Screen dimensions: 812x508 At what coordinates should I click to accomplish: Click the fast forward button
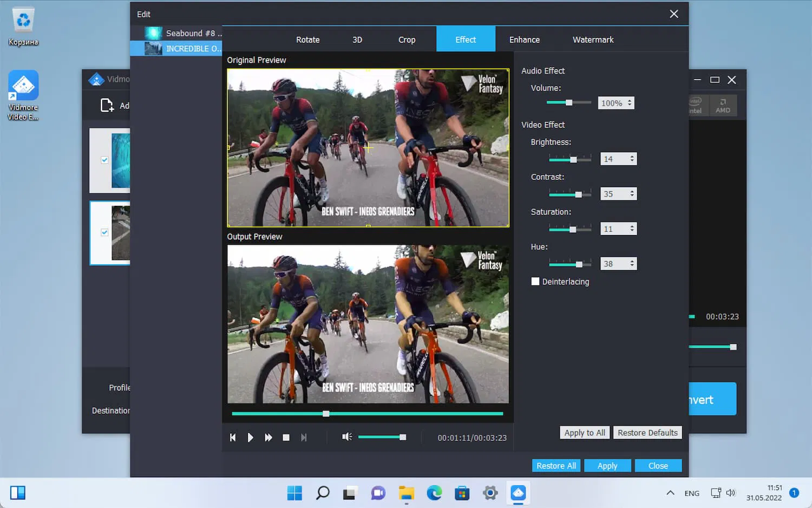point(268,438)
